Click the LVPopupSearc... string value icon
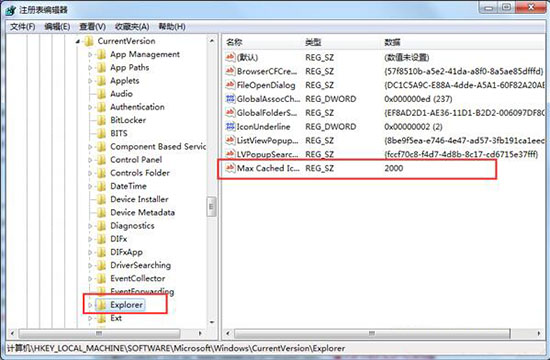 230,154
